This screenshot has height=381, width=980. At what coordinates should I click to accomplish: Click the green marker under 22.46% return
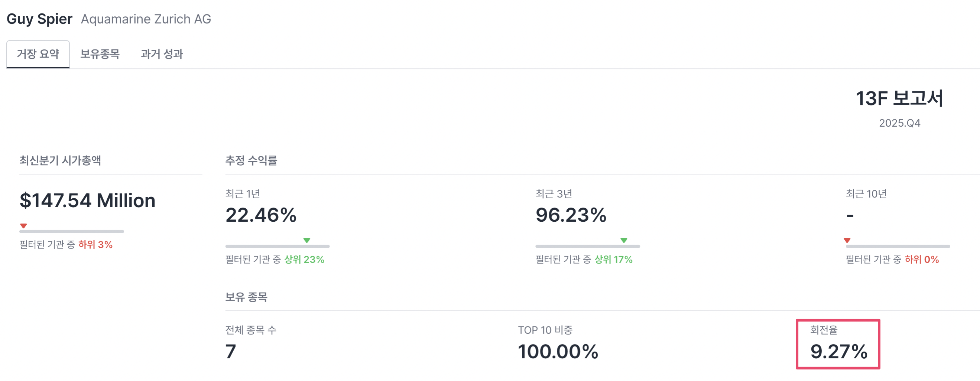coord(306,240)
